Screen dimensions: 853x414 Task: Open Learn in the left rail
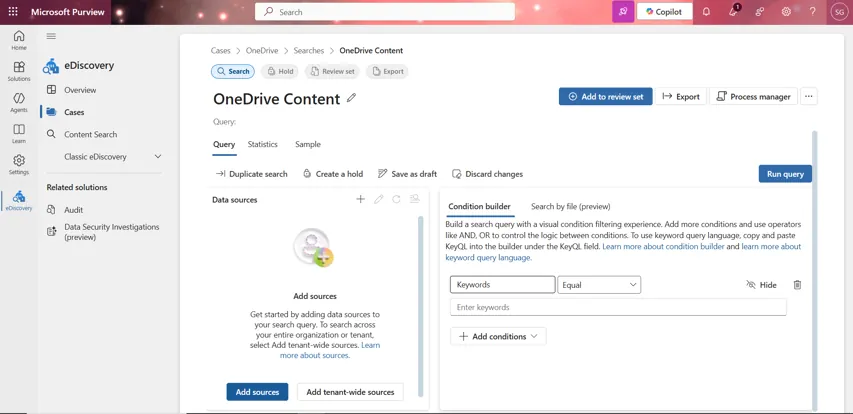[19, 133]
